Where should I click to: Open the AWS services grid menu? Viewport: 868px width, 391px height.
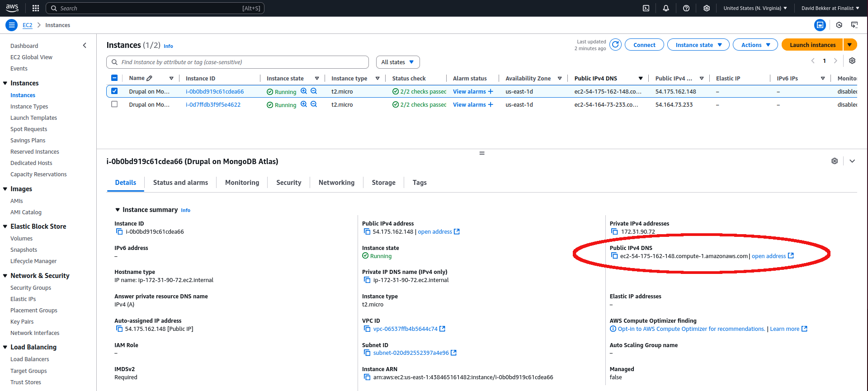tap(36, 8)
